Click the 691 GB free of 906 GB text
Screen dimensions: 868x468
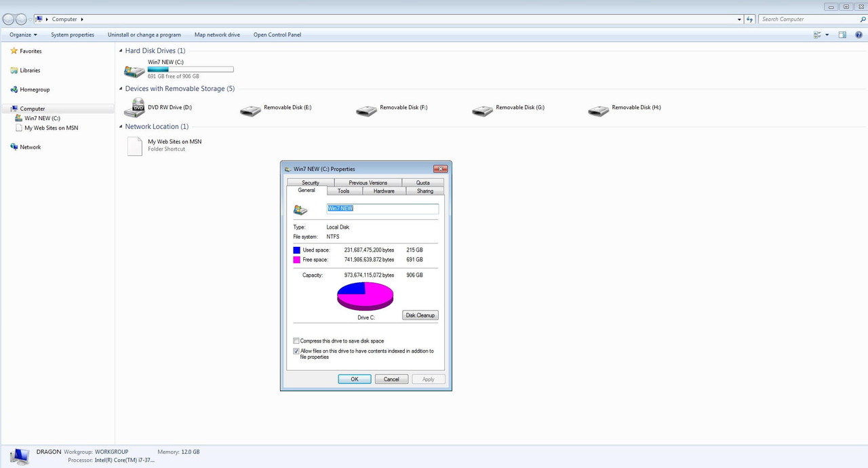click(174, 77)
